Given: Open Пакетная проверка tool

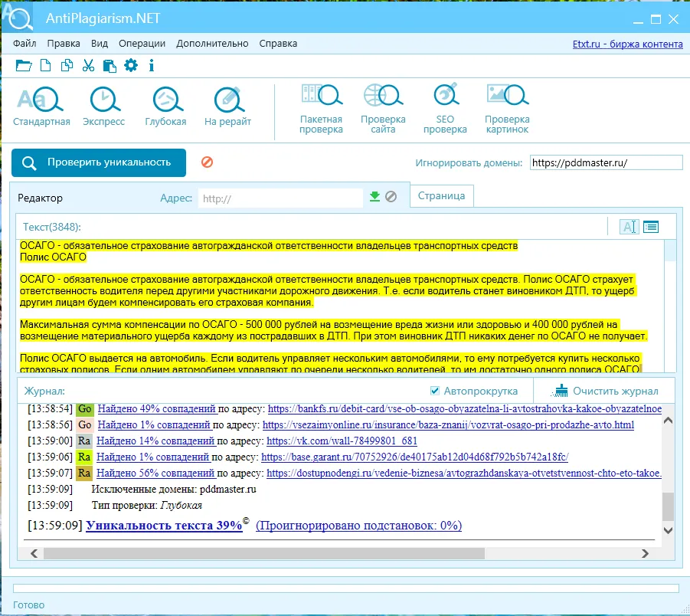Looking at the screenshot, I should click(321, 110).
